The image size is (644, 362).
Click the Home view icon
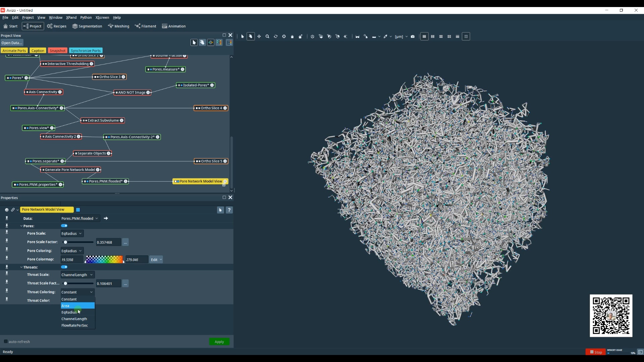click(x=292, y=37)
